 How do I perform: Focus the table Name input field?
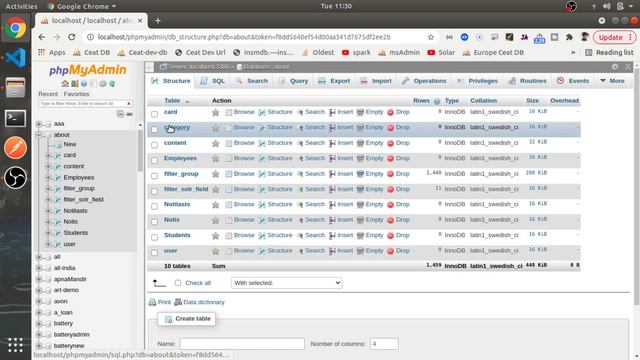242,344
